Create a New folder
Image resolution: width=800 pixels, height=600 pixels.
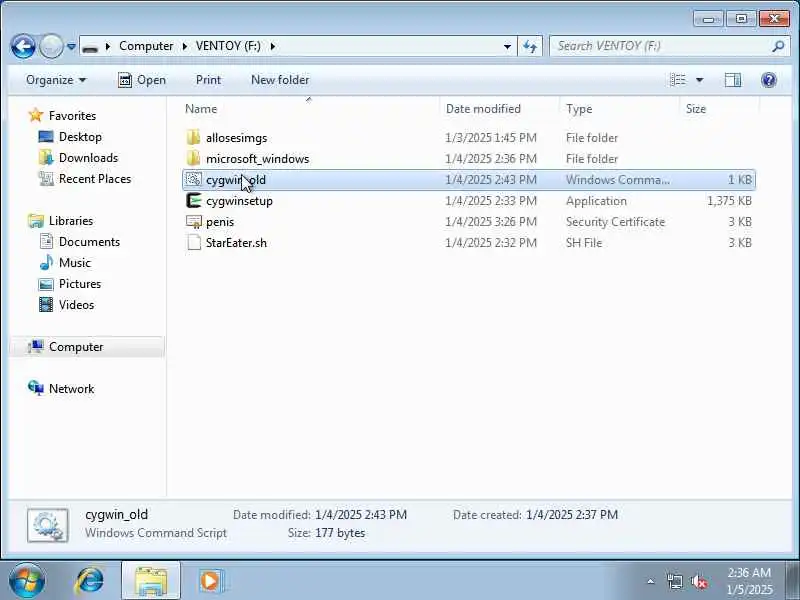point(280,80)
